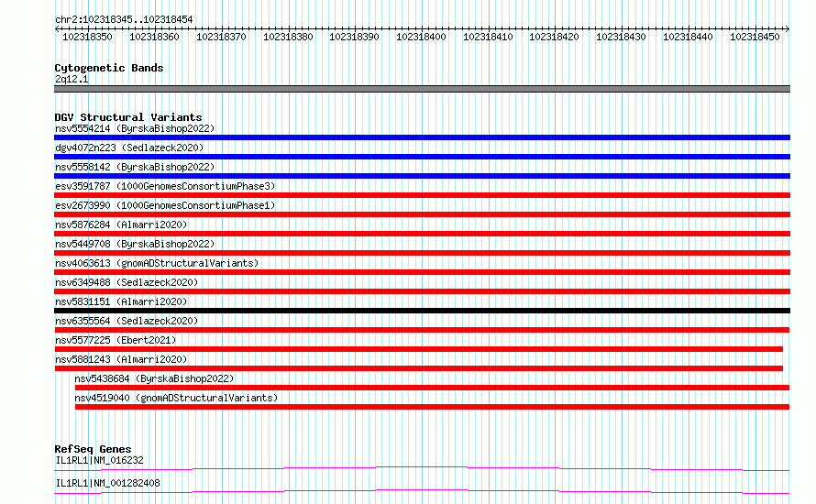Click the red bar under nsv4519040
Screen dimensions: 816x504
click(x=432, y=407)
